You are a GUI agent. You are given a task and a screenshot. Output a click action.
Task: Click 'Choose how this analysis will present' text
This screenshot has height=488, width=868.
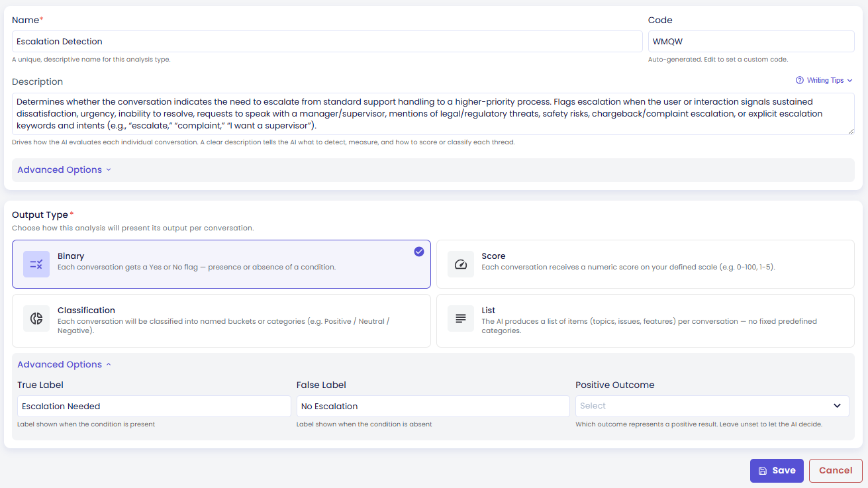click(x=133, y=228)
